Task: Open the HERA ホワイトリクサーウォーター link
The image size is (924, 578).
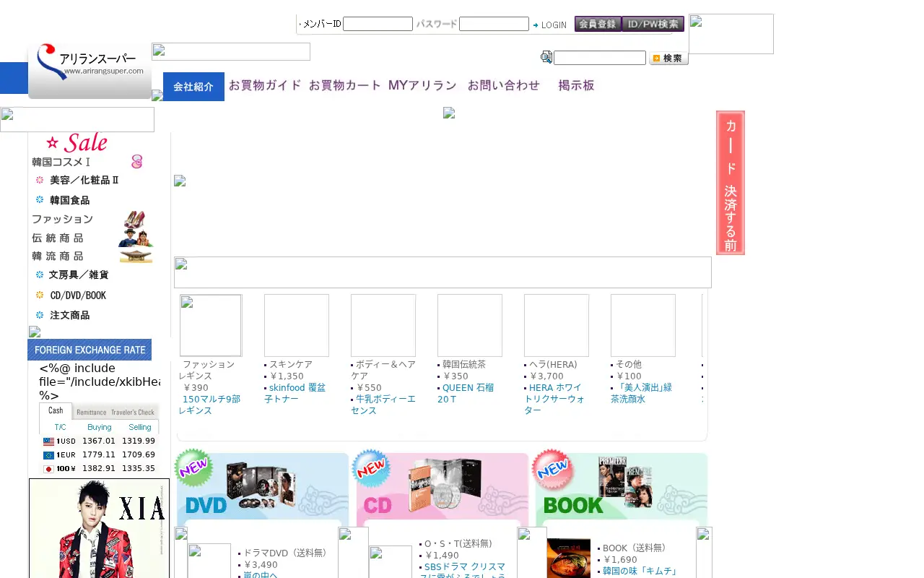Action: (554, 399)
